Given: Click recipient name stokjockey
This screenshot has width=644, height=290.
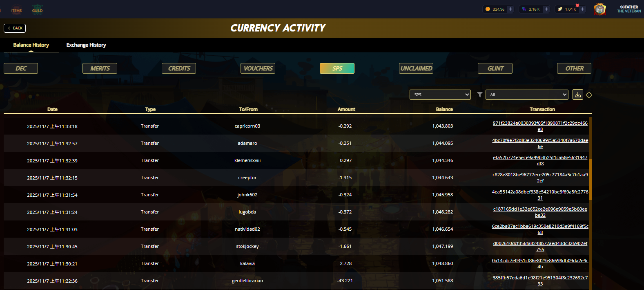Looking at the screenshot, I should coord(247,246).
